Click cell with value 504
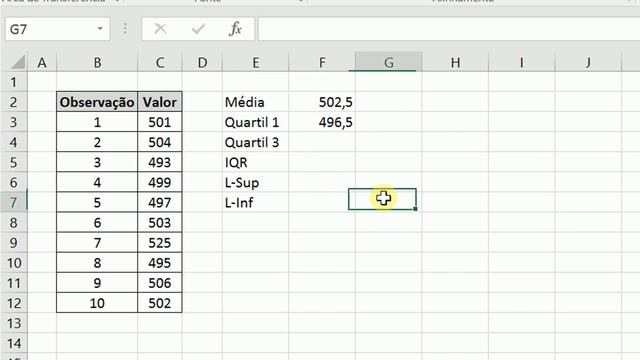The width and height of the screenshot is (640, 360). pos(160,142)
